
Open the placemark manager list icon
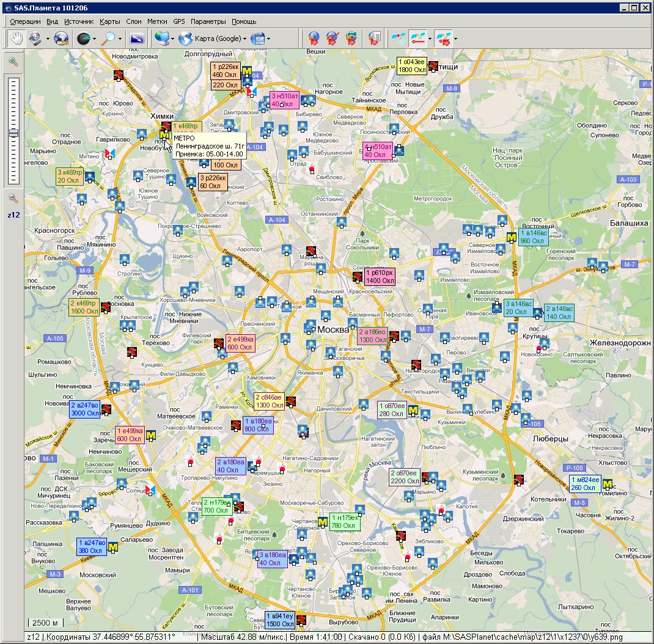374,38
